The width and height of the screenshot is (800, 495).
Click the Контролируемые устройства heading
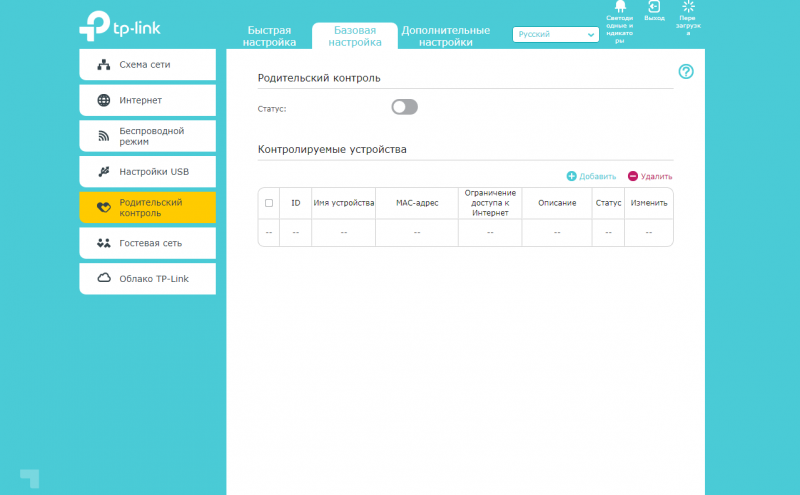point(332,150)
